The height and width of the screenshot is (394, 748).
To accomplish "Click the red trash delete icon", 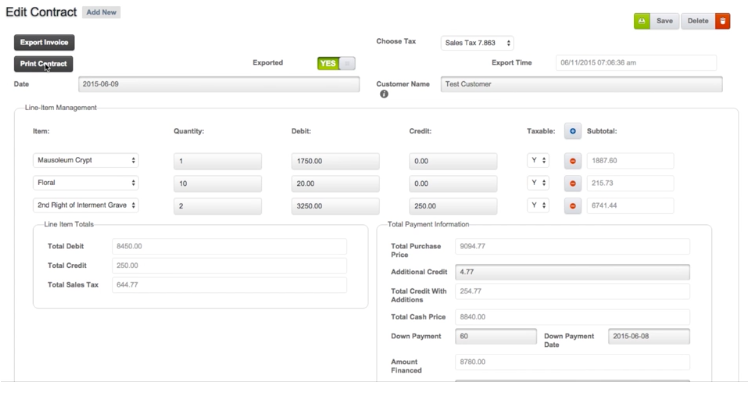I will pos(722,21).
